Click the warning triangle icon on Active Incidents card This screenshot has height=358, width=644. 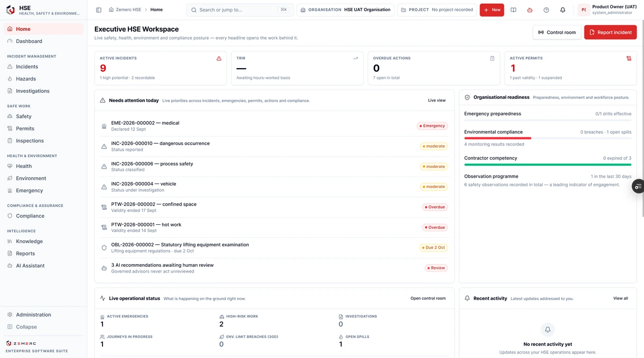[219, 59]
